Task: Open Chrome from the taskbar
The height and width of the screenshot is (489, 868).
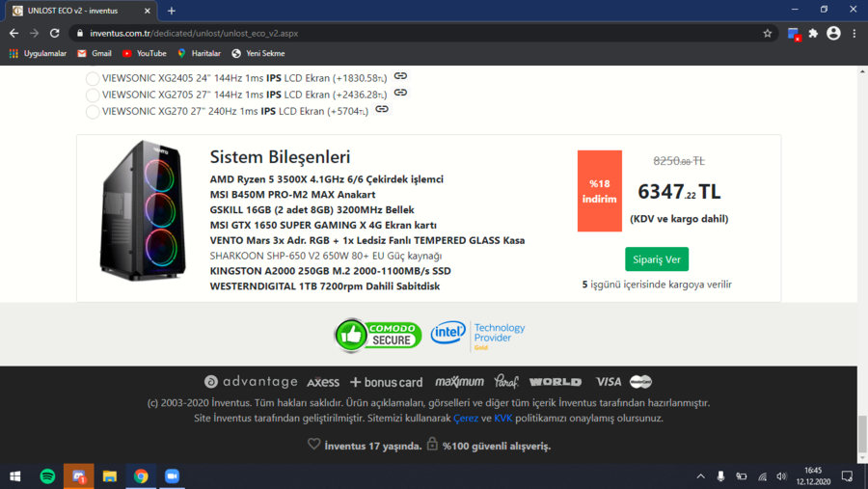Action: coord(141,476)
